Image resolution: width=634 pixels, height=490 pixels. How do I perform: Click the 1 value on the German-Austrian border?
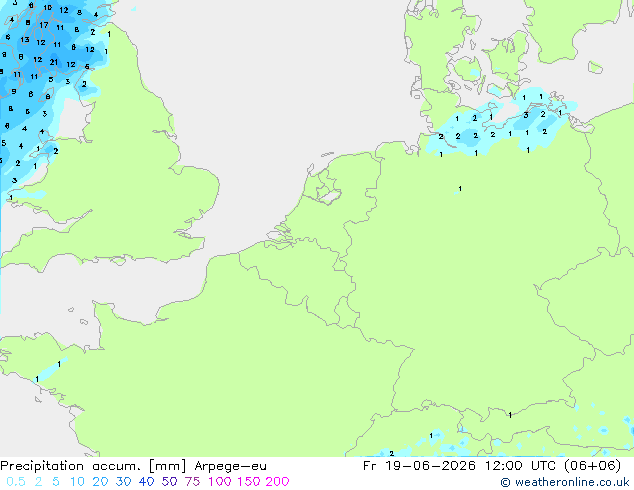tap(510, 415)
